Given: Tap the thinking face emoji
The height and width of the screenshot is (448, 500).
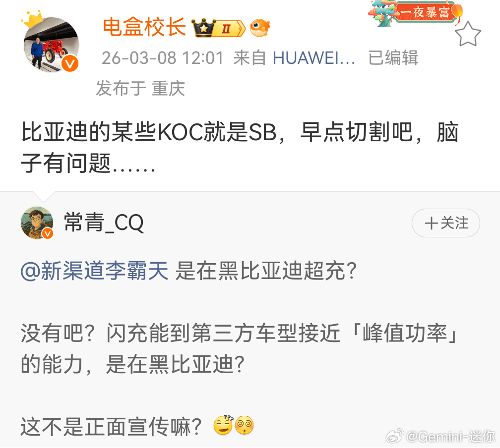Looking at the screenshot, I should tap(224, 425).
